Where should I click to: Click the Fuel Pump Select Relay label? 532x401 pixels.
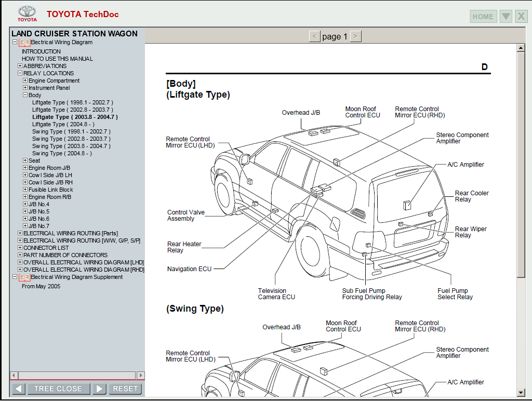(455, 294)
